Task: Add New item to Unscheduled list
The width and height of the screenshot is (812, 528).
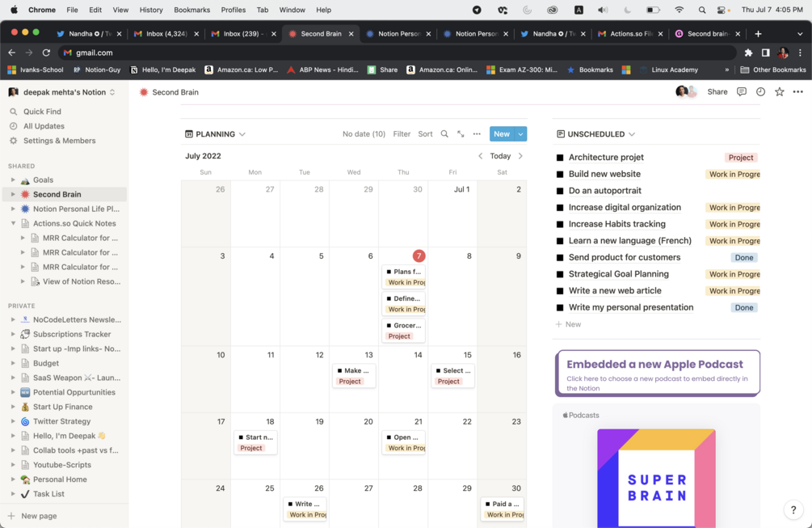Action: point(568,324)
